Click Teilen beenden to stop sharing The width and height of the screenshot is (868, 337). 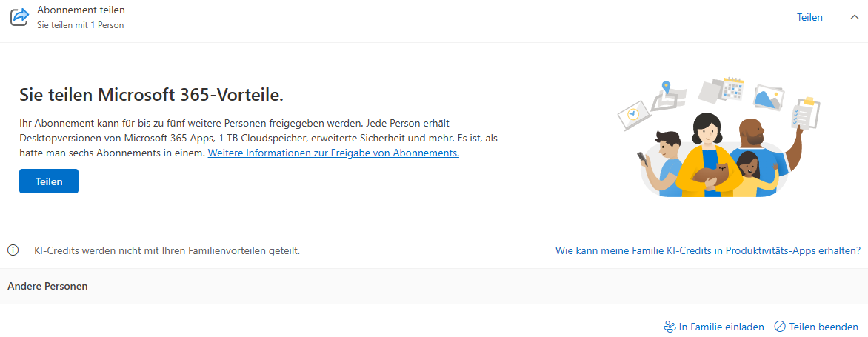(x=824, y=327)
